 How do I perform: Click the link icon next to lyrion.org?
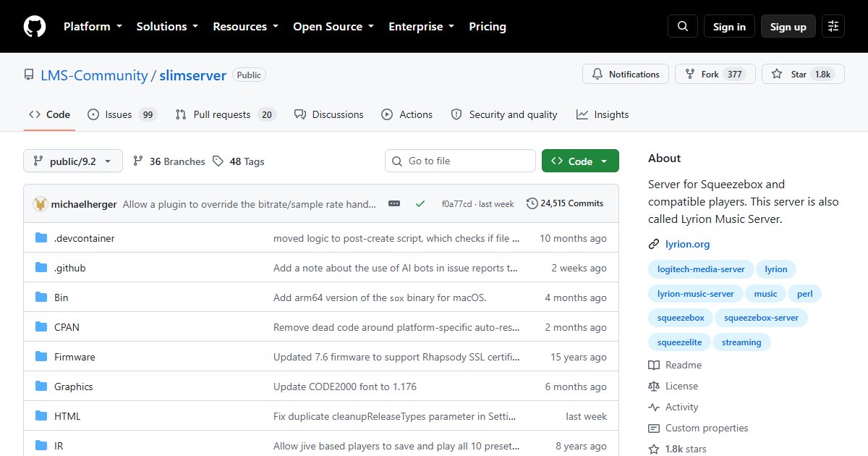pyautogui.click(x=654, y=245)
